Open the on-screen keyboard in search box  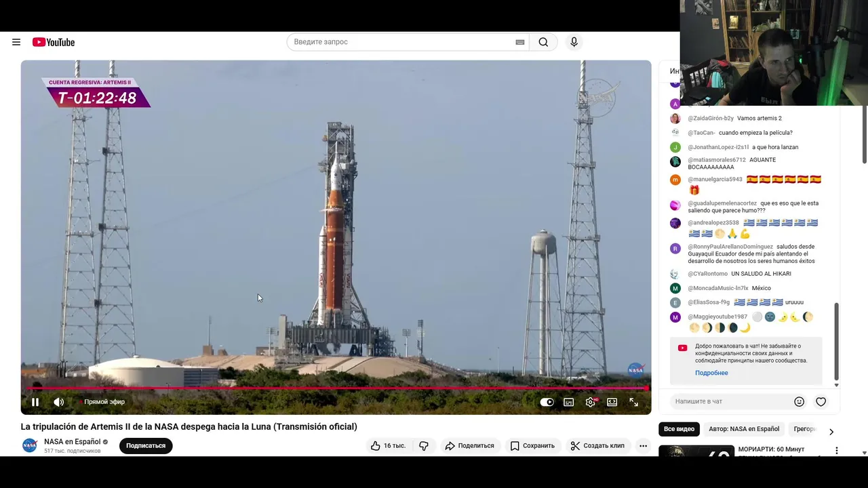(x=520, y=42)
